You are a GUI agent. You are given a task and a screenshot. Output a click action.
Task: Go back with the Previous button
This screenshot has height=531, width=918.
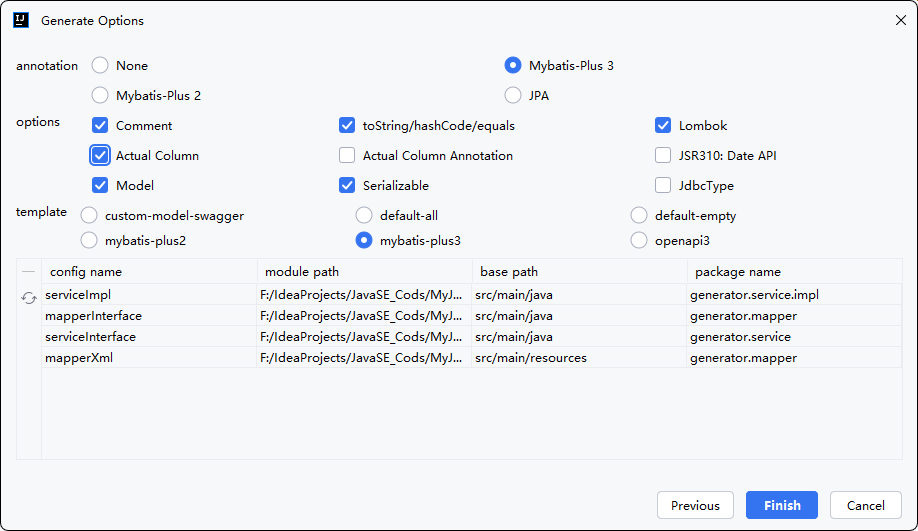[x=695, y=505]
